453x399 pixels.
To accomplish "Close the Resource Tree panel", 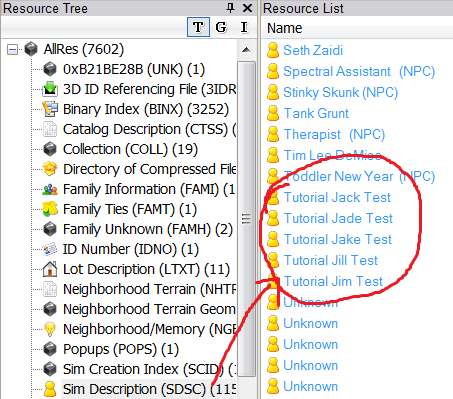I will (x=247, y=8).
